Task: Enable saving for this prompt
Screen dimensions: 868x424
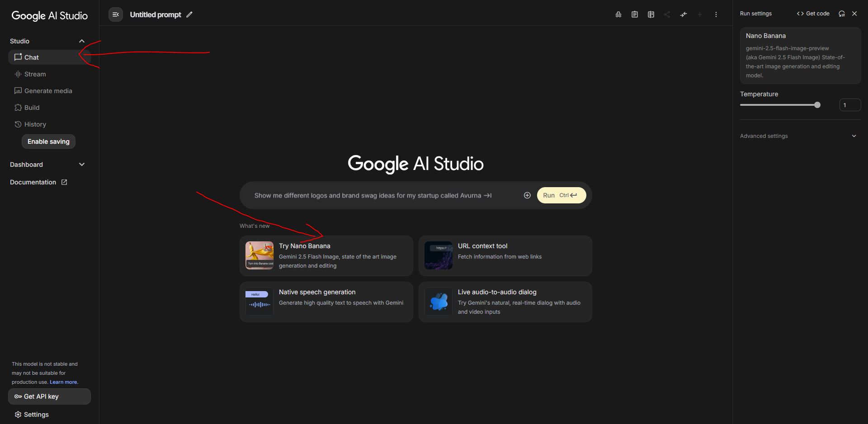Action: click(x=48, y=141)
